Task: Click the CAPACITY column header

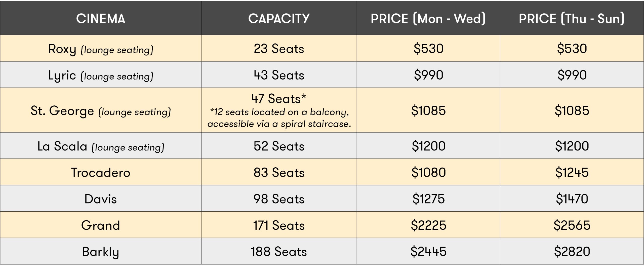Action: tap(279, 19)
